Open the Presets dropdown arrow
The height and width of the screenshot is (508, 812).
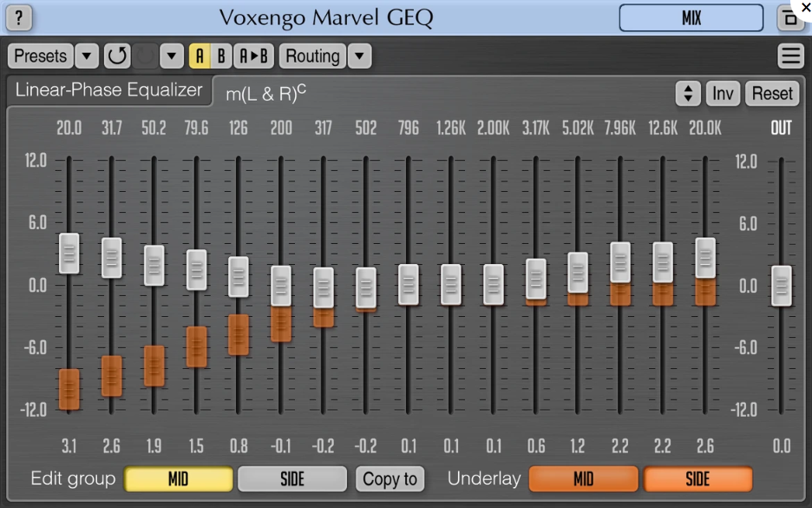pos(87,56)
